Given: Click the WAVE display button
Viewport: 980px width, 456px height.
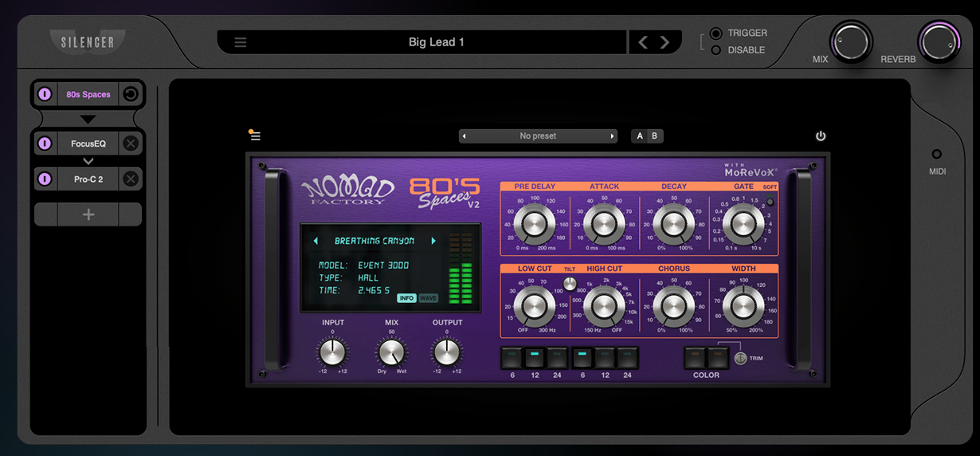Looking at the screenshot, I should 429,298.
